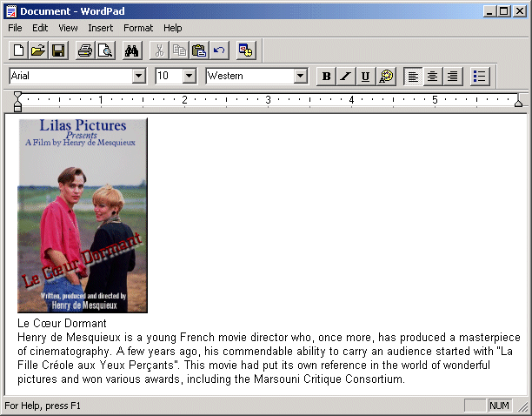The image size is (532, 416).
Task: Click the text "Marsouni Critique Consortium"
Action: [329, 379]
